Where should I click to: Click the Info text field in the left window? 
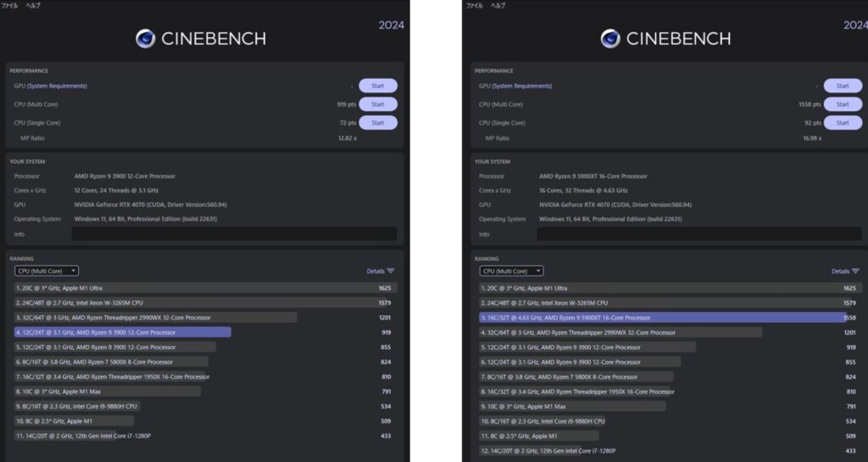pos(234,234)
